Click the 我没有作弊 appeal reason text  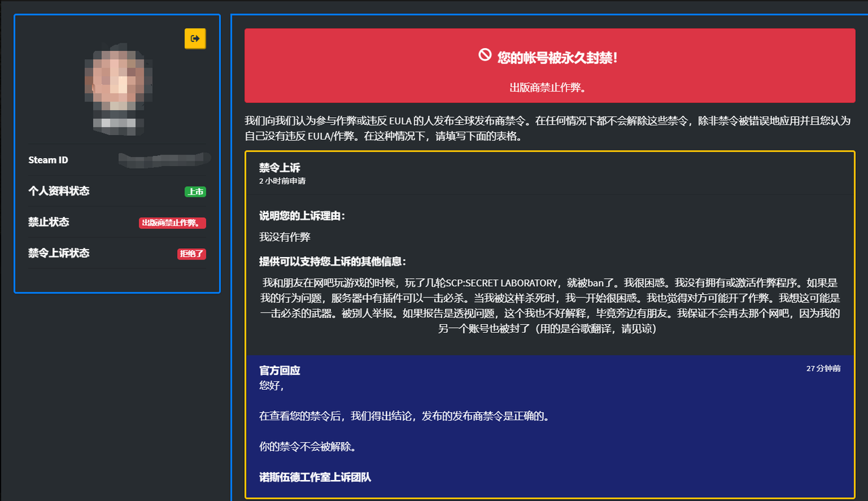[285, 237]
